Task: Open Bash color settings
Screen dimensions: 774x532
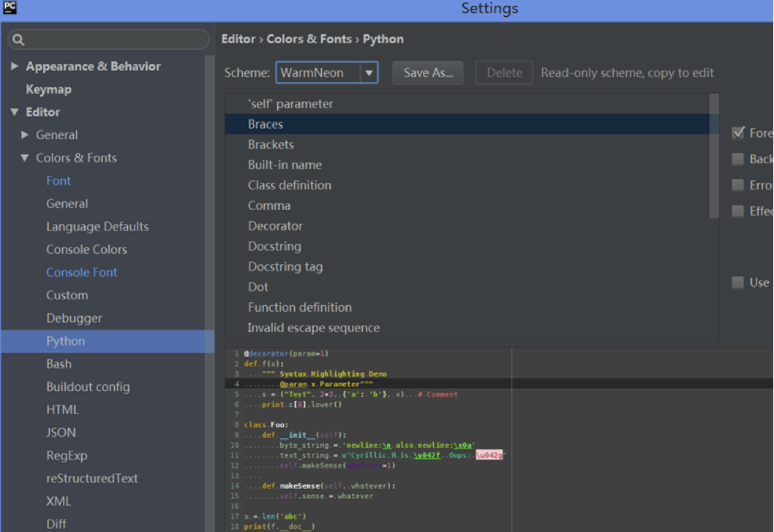Action: pos(59,364)
